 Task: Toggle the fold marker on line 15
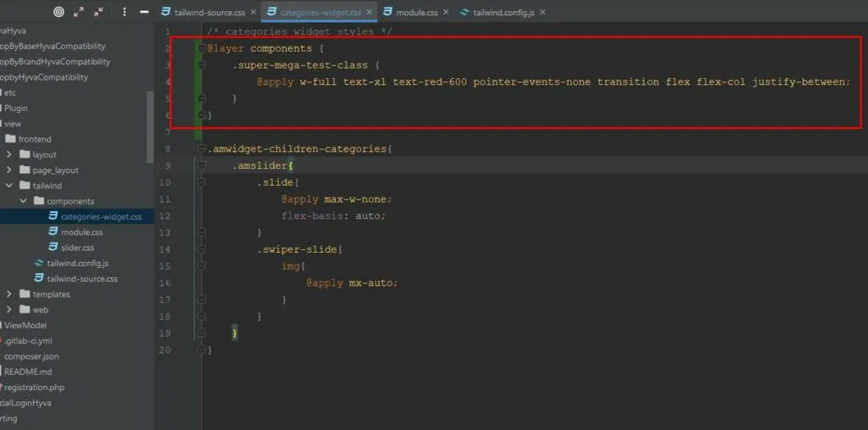(202, 265)
